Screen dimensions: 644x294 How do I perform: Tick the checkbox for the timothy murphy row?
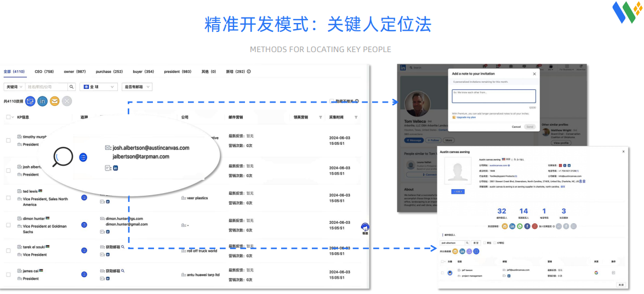tap(8, 140)
